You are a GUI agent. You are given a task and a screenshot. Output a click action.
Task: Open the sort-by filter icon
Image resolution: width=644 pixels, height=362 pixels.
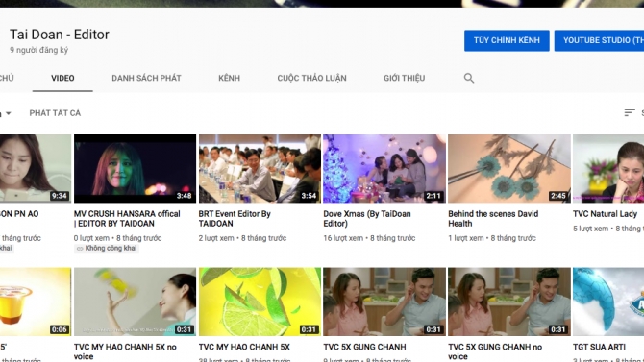[x=630, y=112]
